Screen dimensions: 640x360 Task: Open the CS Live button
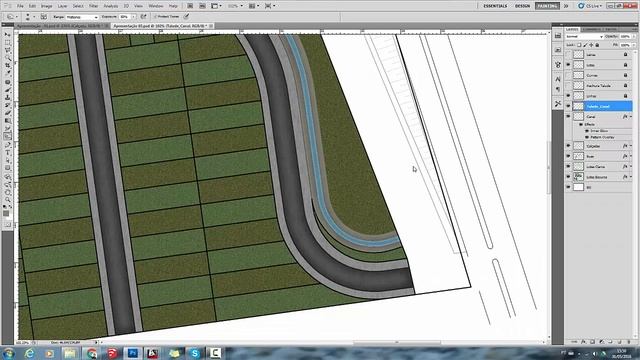tap(589, 6)
